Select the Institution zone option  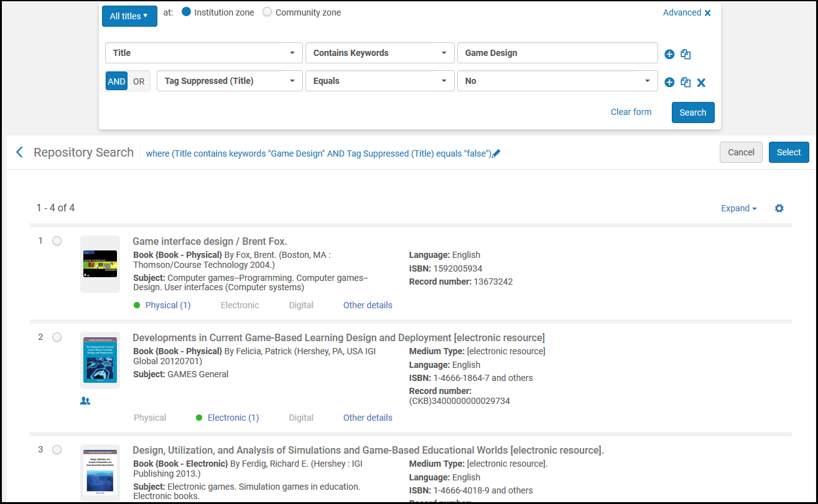click(186, 12)
